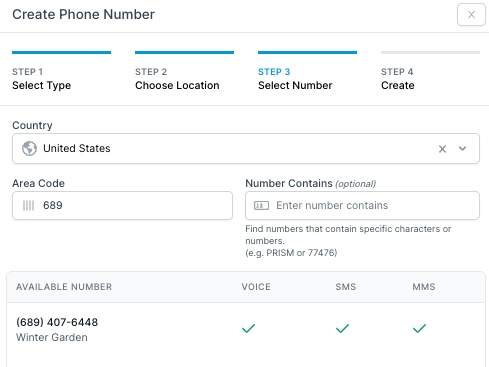Click the SMS checkmark for 407-6448
The width and height of the screenshot is (489, 367).
(x=342, y=329)
